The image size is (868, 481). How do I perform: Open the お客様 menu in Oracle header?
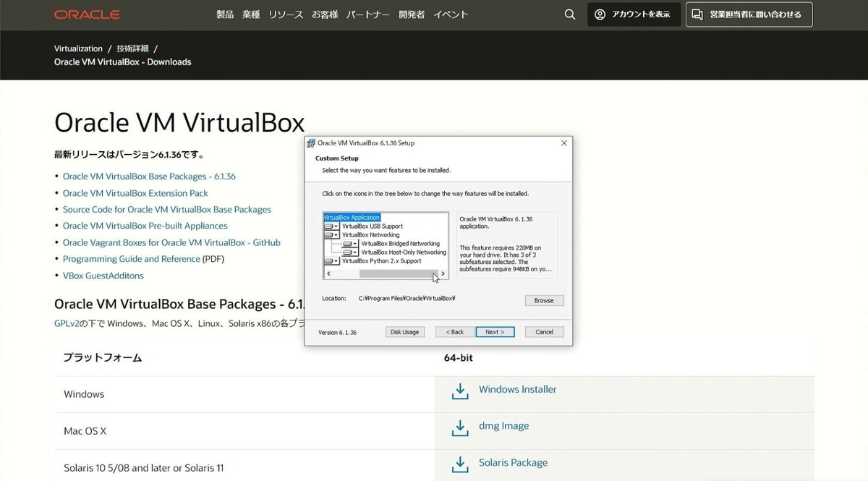326,14
